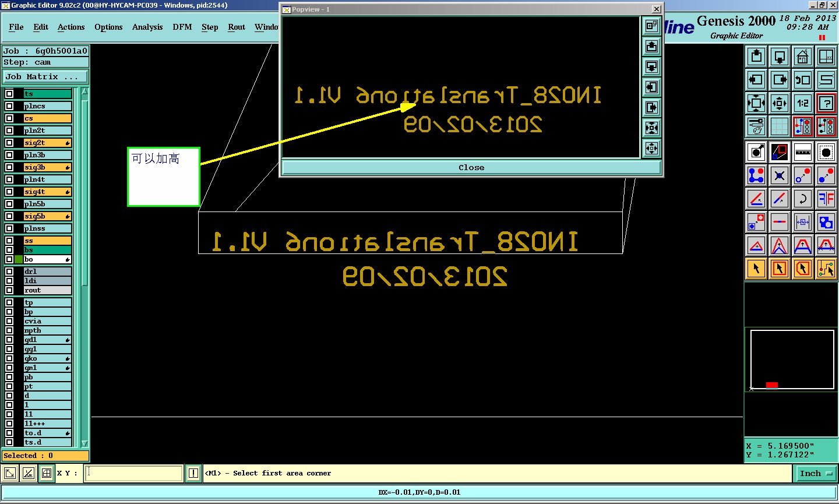Click the zoom in icon in Popview
Image resolution: width=839 pixels, height=504 pixels.
pos(651,128)
